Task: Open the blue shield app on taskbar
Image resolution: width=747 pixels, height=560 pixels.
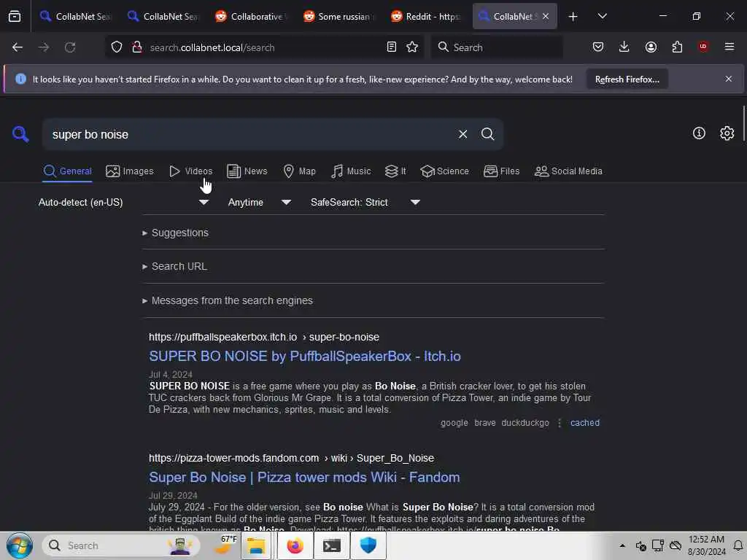Action: 368,545
